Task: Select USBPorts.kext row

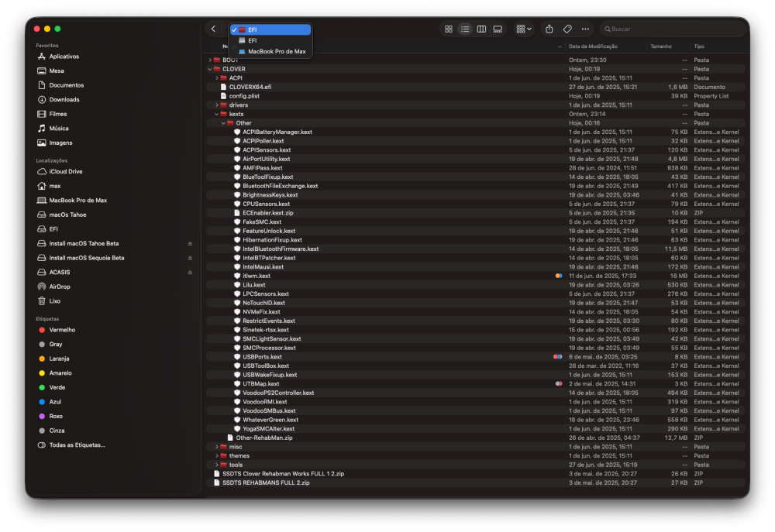Action: pyautogui.click(x=476, y=357)
